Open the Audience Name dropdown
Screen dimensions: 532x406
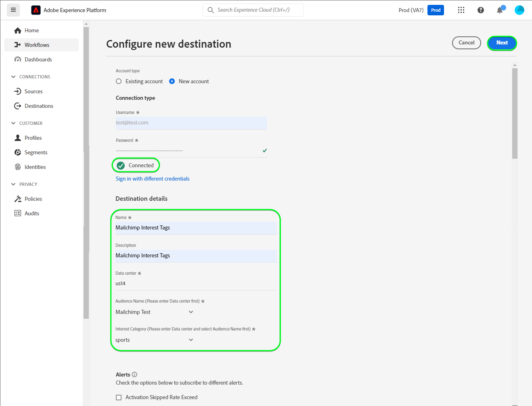click(x=191, y=312)
